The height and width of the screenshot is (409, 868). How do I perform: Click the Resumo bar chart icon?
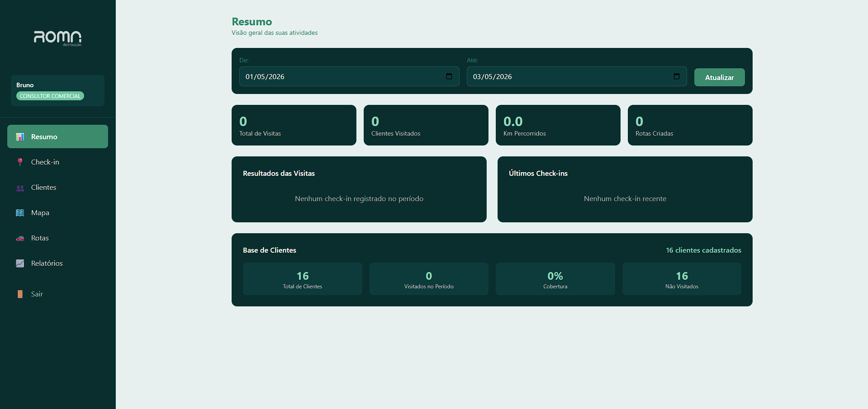pos(20,137)
